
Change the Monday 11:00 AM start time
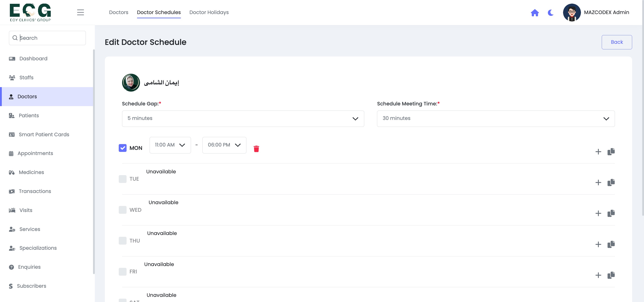coord(170,145)
